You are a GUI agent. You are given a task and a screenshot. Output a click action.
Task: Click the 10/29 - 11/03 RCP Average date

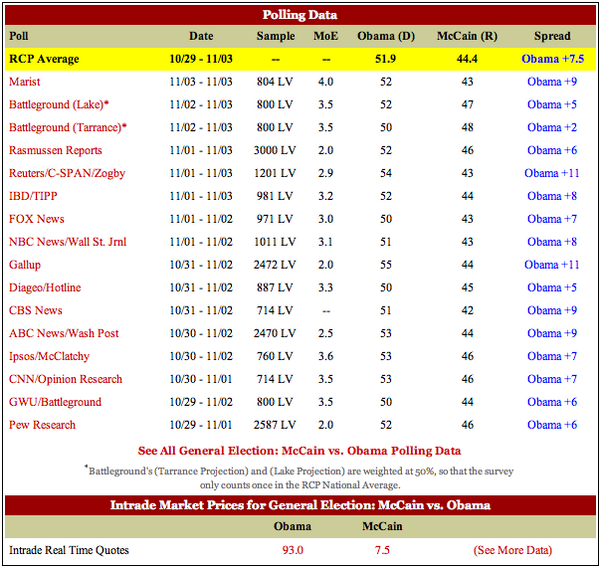[x=201, y=59]
